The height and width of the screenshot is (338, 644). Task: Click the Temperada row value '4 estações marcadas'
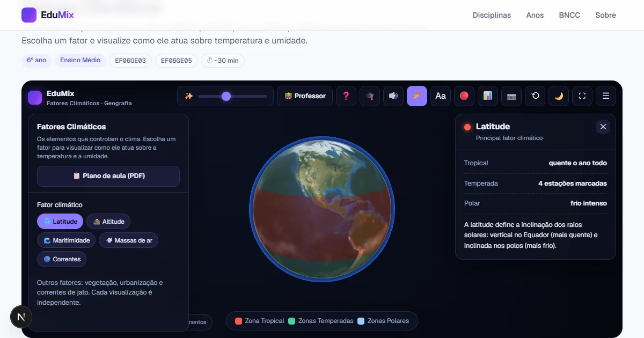tap(573, 183)
